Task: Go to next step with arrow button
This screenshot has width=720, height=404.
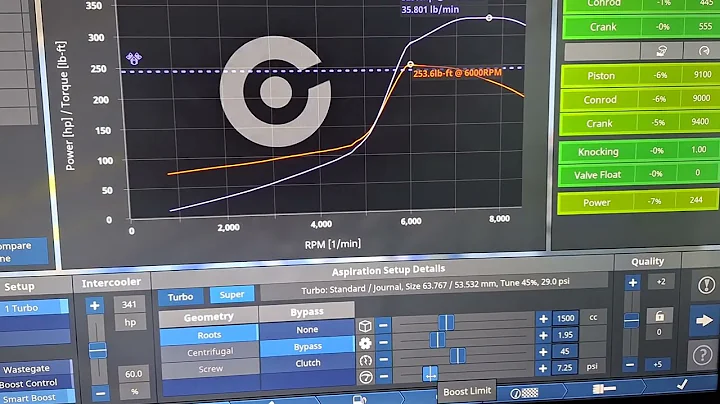Action: pyautogui.click(x=703, y=320)
